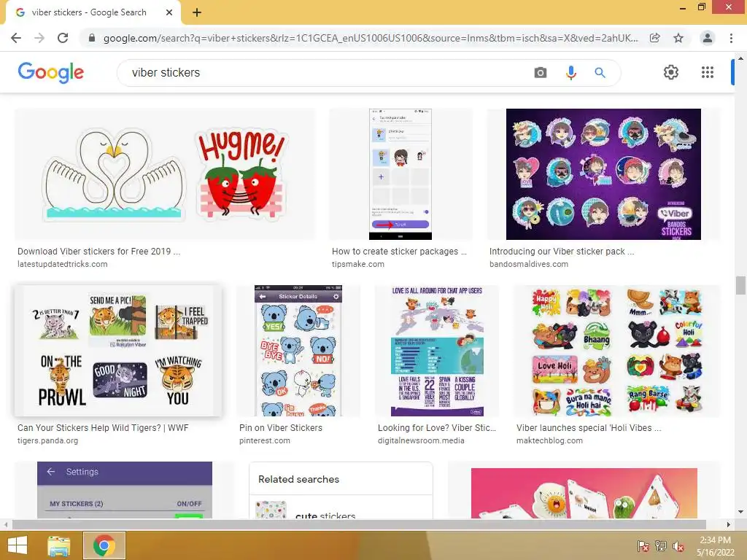
Task: Open the wild tigers stickers image
Action: pyautogui.click(x=118, y=351)
